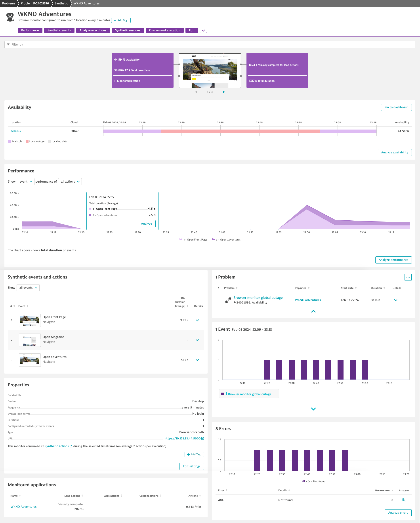
Task: Open the Problem panel three-dots menu
Action: [408, 277]
